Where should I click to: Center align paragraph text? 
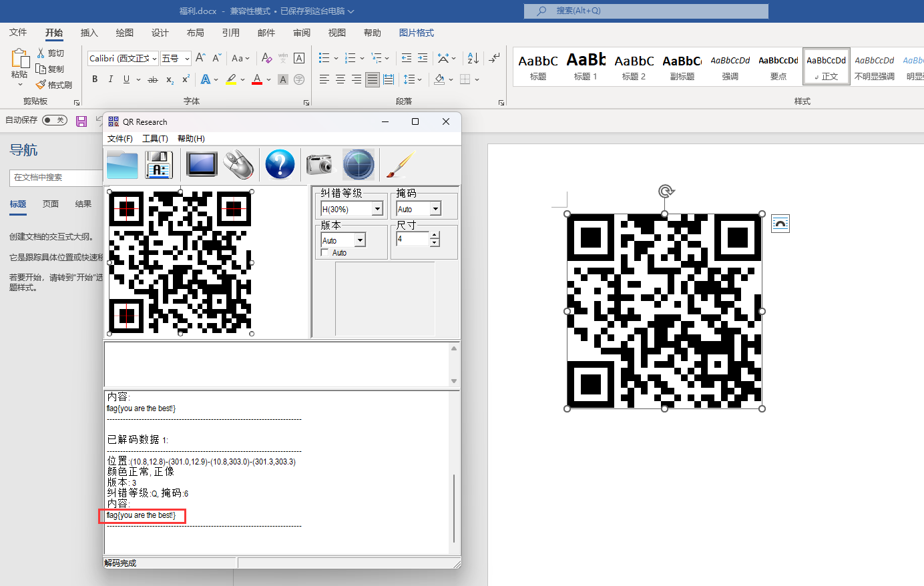[x=340, y=79]
